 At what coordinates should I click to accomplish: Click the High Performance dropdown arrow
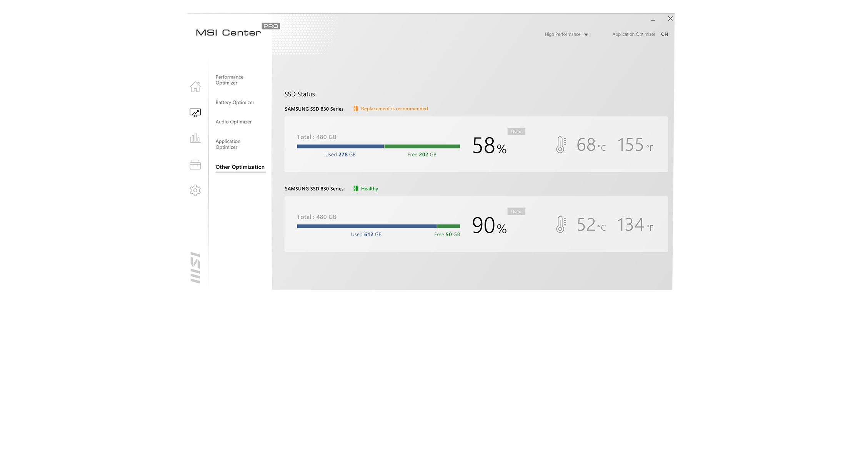click(x=586, y=35)
